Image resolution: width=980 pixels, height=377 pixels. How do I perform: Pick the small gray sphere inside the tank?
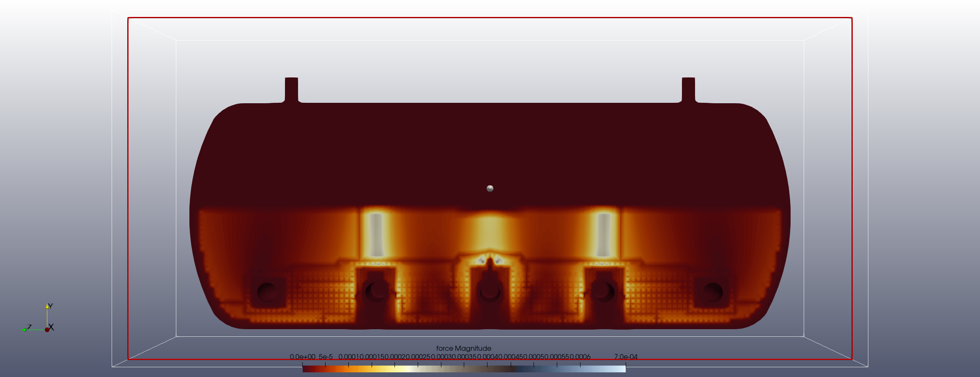click(490, 188)
